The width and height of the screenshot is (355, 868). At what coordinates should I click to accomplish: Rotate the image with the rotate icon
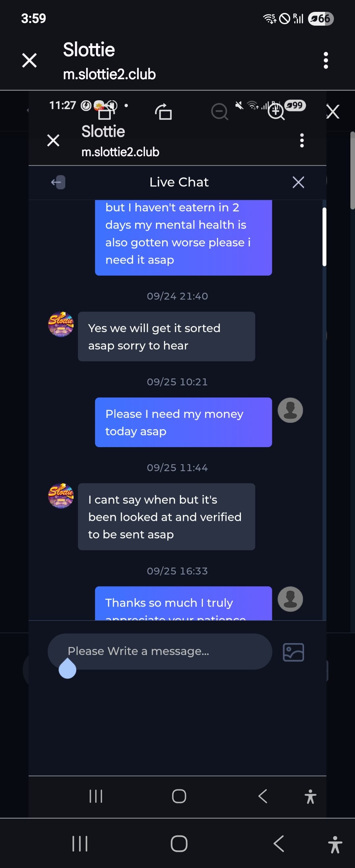(x=164, y=111)
